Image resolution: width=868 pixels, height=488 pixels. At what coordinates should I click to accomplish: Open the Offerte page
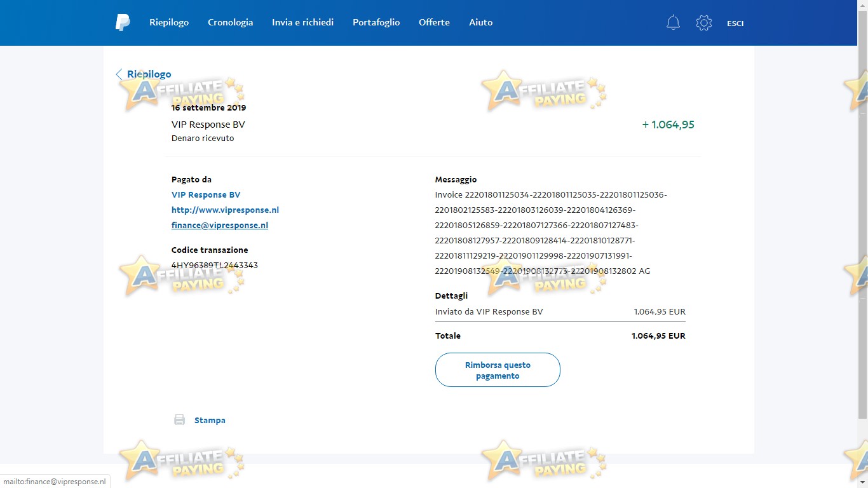tap(434, 22)
